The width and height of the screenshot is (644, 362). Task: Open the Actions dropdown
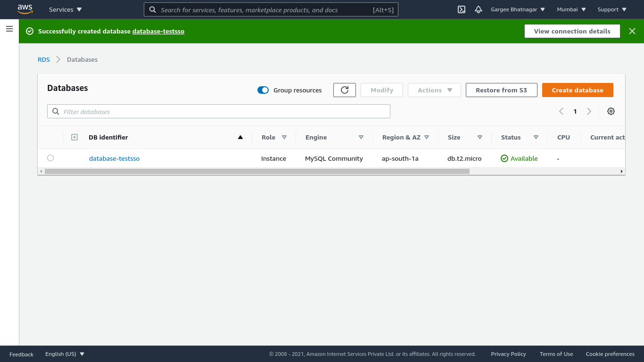click(434, 90)
